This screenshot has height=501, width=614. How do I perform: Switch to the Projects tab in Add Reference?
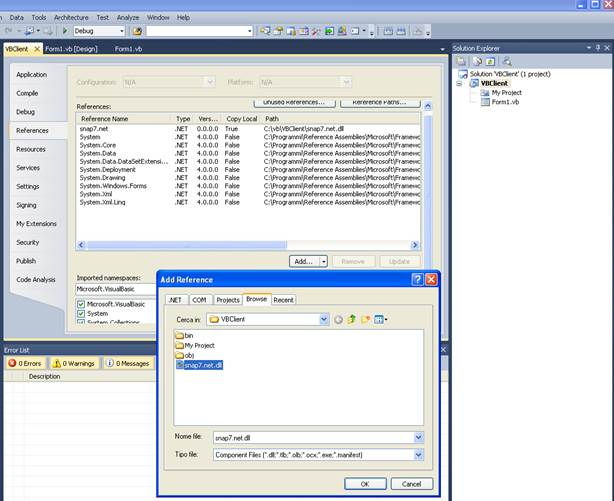[228, 300]
